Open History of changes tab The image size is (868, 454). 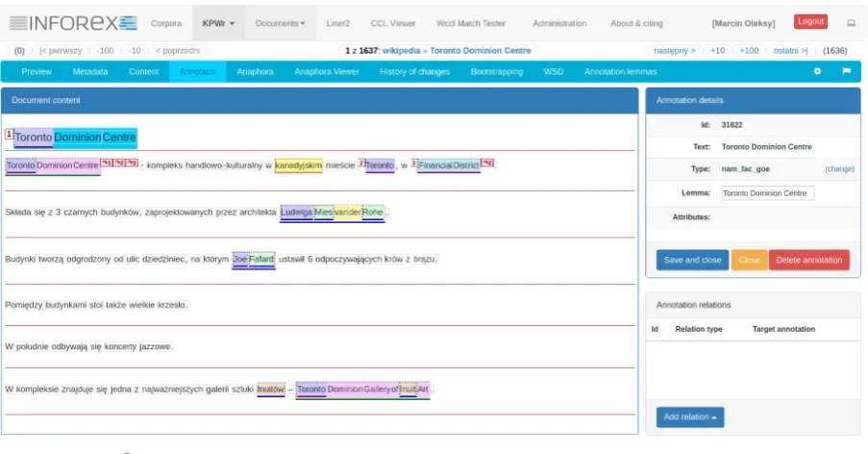[414, 71]
